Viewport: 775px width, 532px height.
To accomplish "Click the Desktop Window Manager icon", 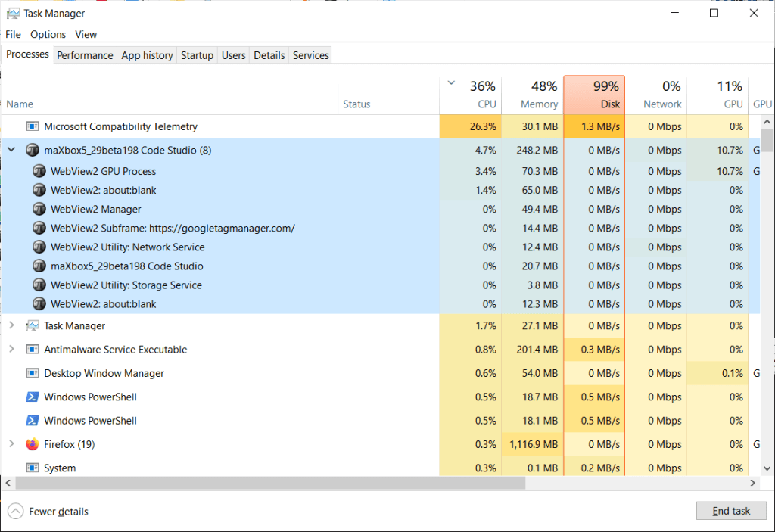I will tap(32, 373).
